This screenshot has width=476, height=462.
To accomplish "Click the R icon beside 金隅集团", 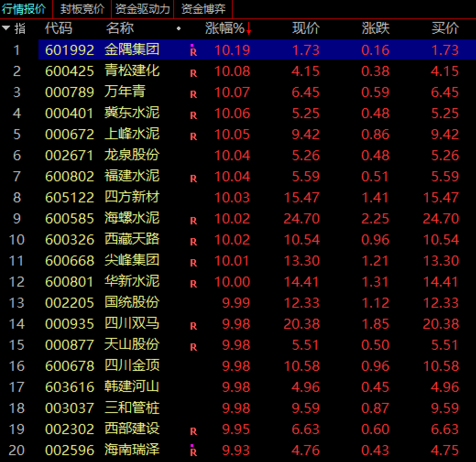I will (x=193, y=51).
